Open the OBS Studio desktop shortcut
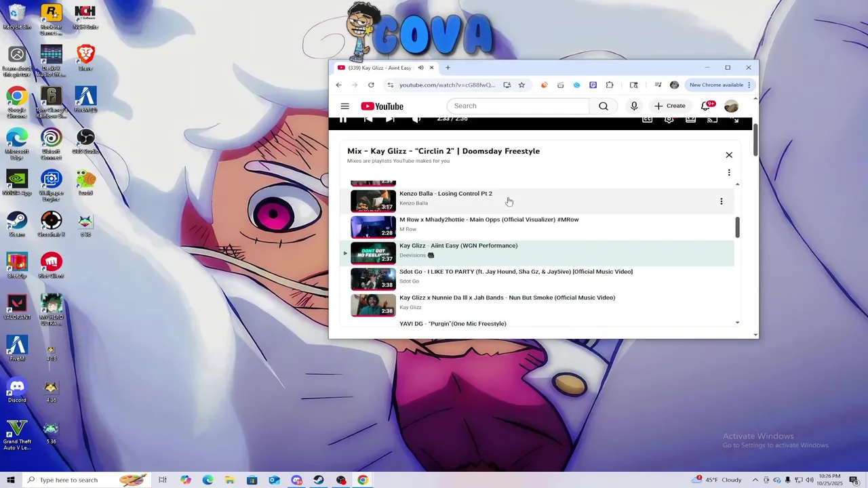The image size is (868, 488). 85,141
